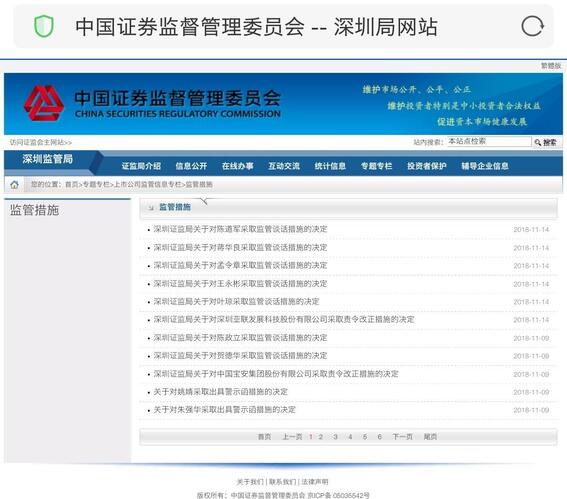The width and height of the screenshot is (567, 499).
Task: Go to page 3
Action: coord(335,437)
